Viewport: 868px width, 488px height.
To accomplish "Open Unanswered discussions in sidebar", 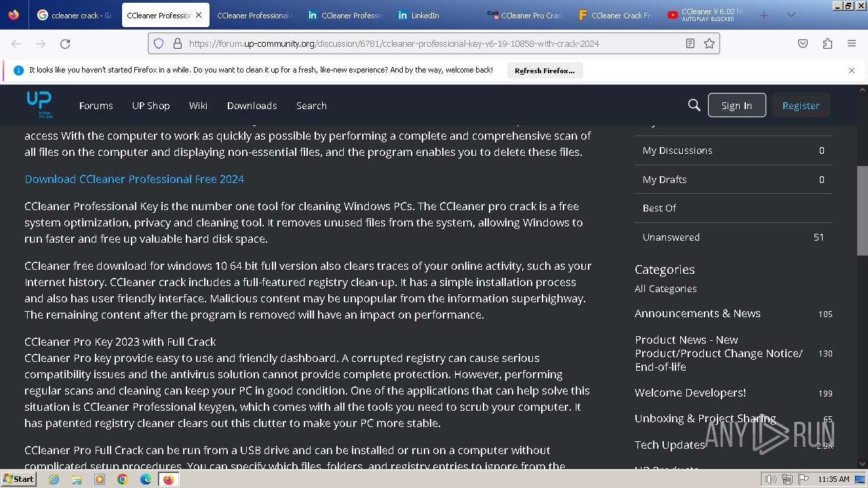I will [734, 237].
